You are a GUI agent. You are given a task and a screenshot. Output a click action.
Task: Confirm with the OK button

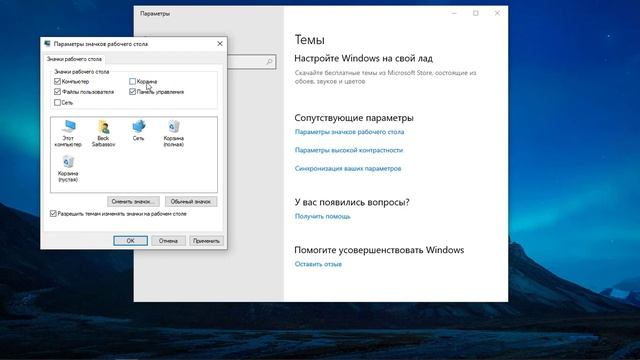[130, 241]
